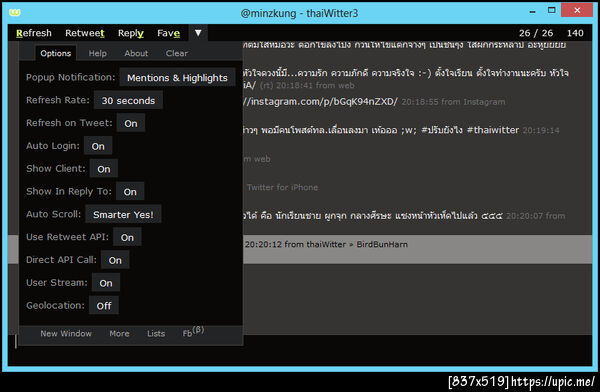This screenshot has height=392, width=600.
Task: Click the Twitter for iPhone client text
Action: (282, 187)
